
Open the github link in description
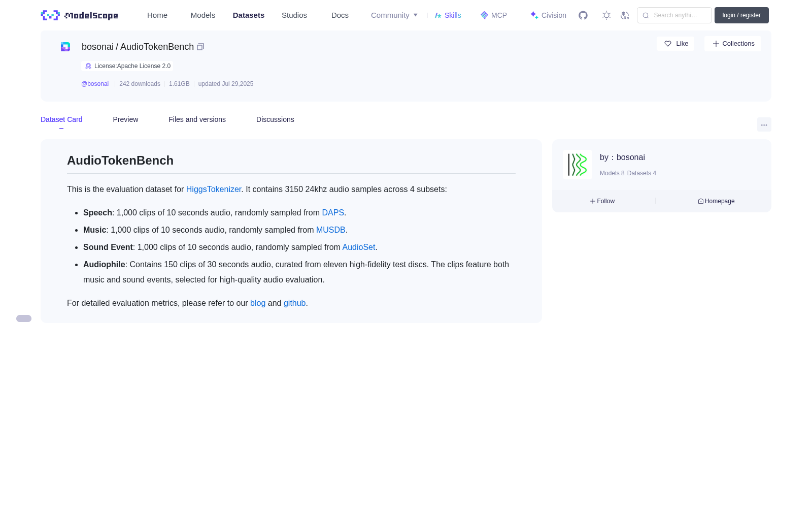(294, 303)
